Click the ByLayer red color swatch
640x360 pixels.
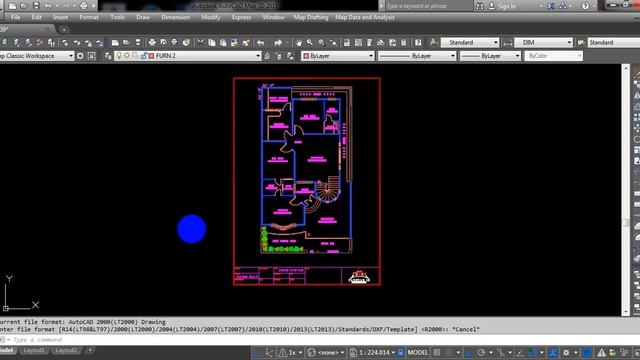pyautogui.click(x=306, y=56)
